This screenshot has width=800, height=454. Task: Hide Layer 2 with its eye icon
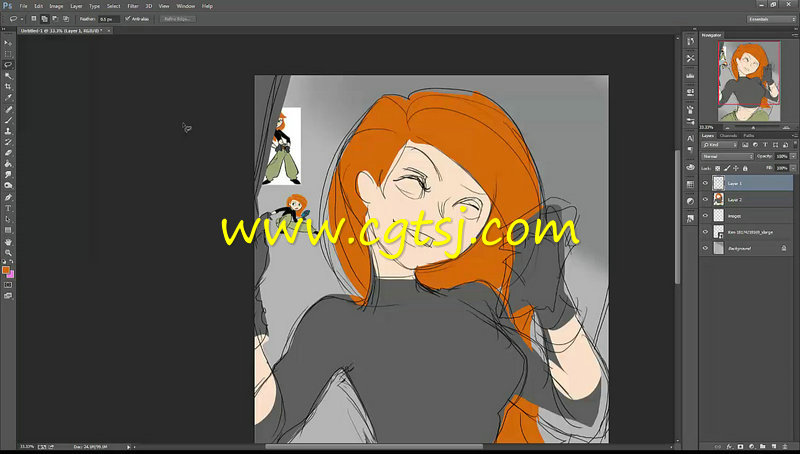(705, 199)
